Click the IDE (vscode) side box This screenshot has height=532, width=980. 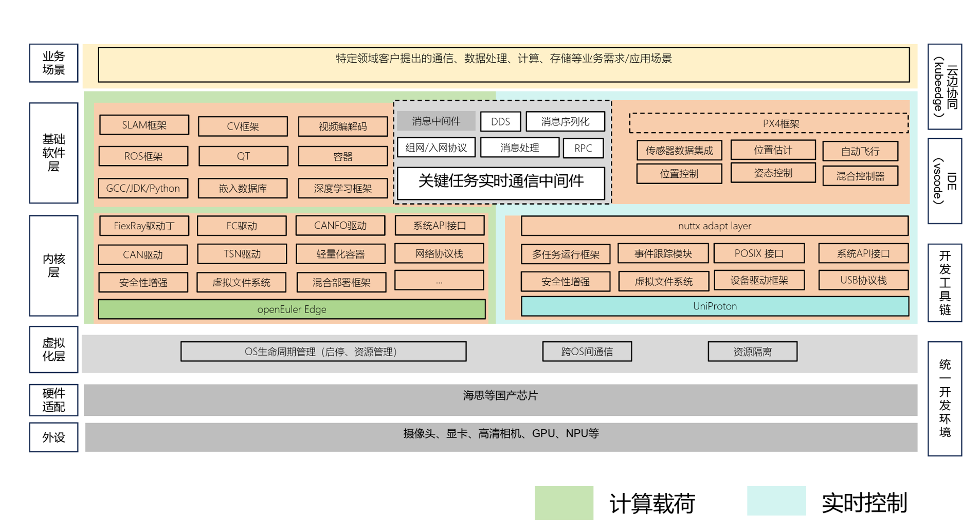click(x=945, y=181)
